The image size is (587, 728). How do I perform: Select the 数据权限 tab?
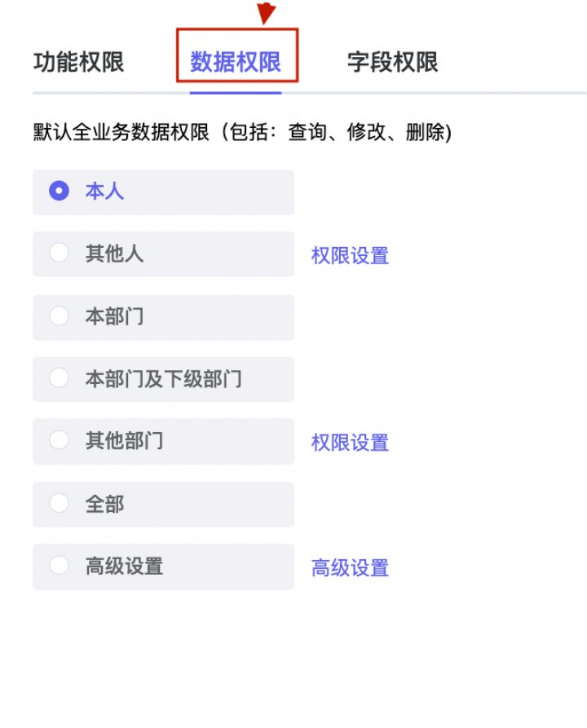point(236,62)
